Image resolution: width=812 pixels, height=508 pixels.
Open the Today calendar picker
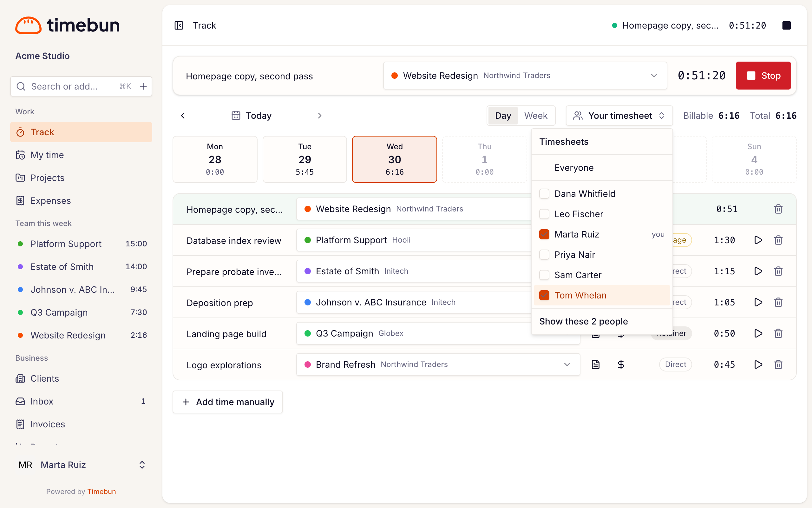252,116
